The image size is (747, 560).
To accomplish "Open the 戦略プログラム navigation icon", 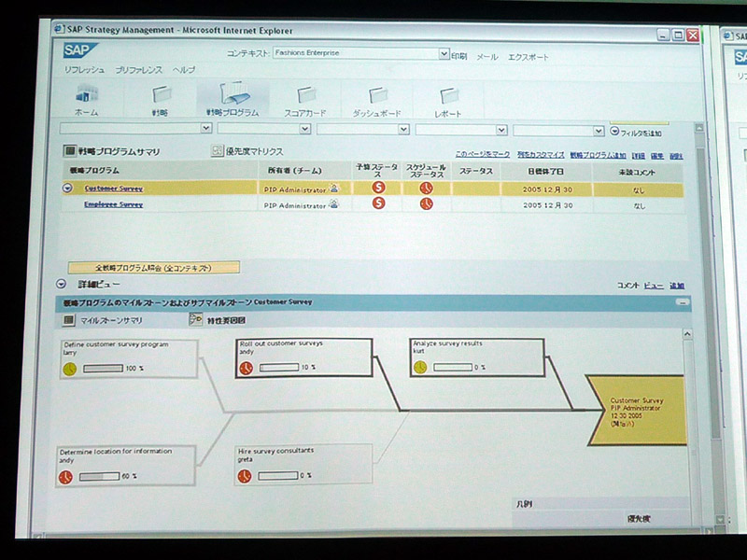I will [235, 93].
